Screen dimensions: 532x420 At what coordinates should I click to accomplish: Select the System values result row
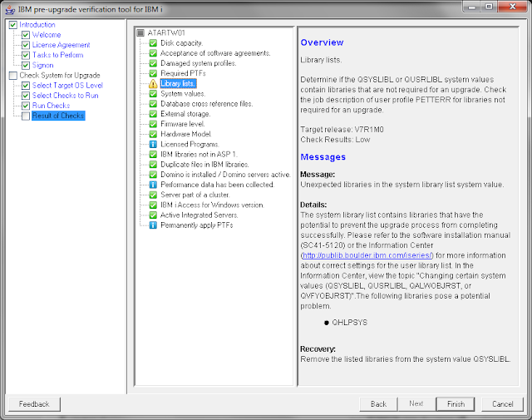pyautogui.click(x=183, y=94)
